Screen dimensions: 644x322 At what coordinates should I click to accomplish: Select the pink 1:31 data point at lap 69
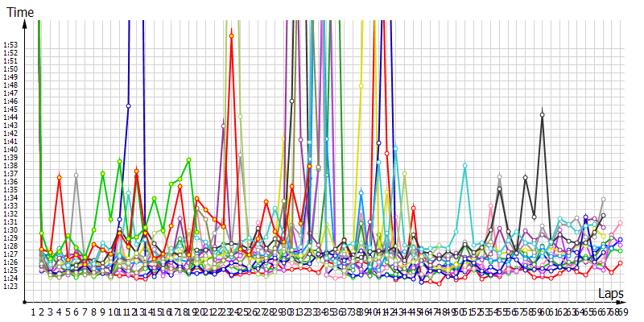(620, 223)
